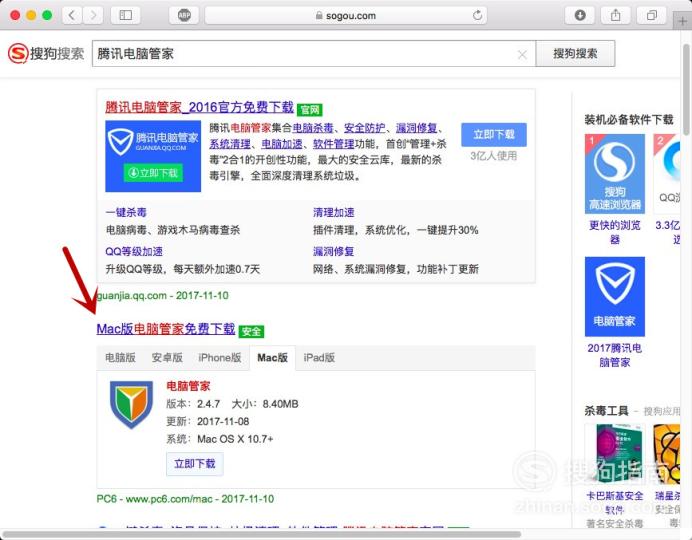The width and height of the screenshot is (692, 540).
Task: Click the vertical page scrollbar
Action: point(686,89)
